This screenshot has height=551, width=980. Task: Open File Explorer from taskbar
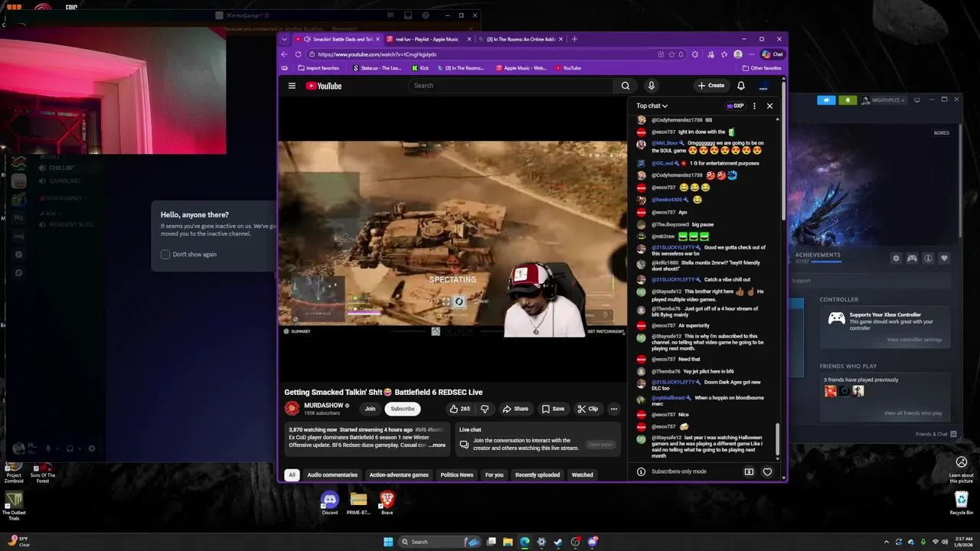click(x=508, y=542)
